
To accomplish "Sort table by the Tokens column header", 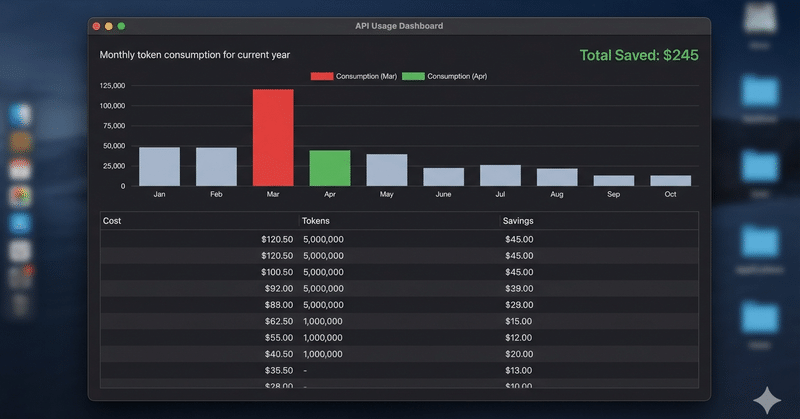I will tap(315, 221).
